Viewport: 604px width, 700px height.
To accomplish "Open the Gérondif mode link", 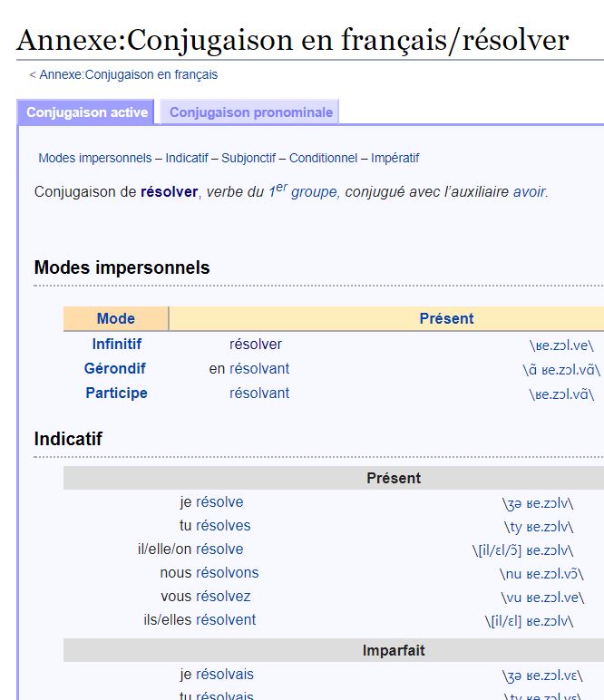I will point(114,369).
